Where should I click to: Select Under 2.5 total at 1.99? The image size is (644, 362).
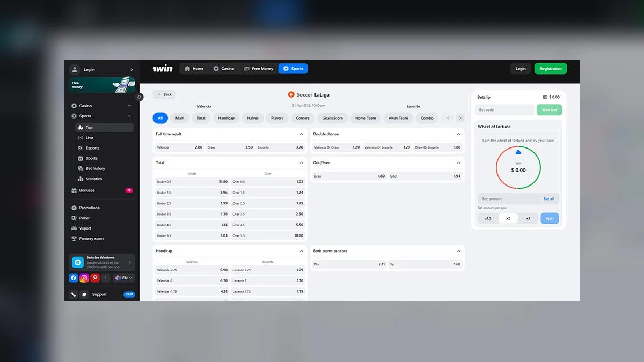coord(192,203)
